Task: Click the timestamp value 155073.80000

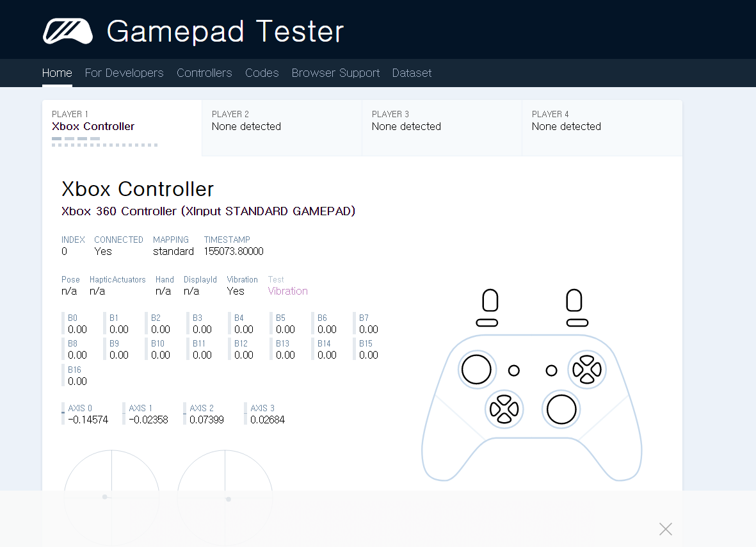Action: pyautogui.click(x=234, y=251)
